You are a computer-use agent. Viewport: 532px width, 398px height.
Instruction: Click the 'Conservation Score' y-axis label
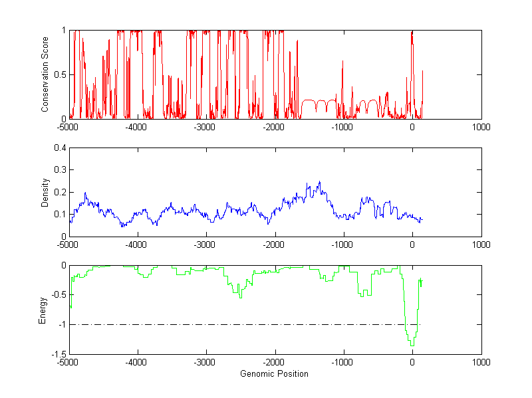pyautogui.click(x=45, y=74)
